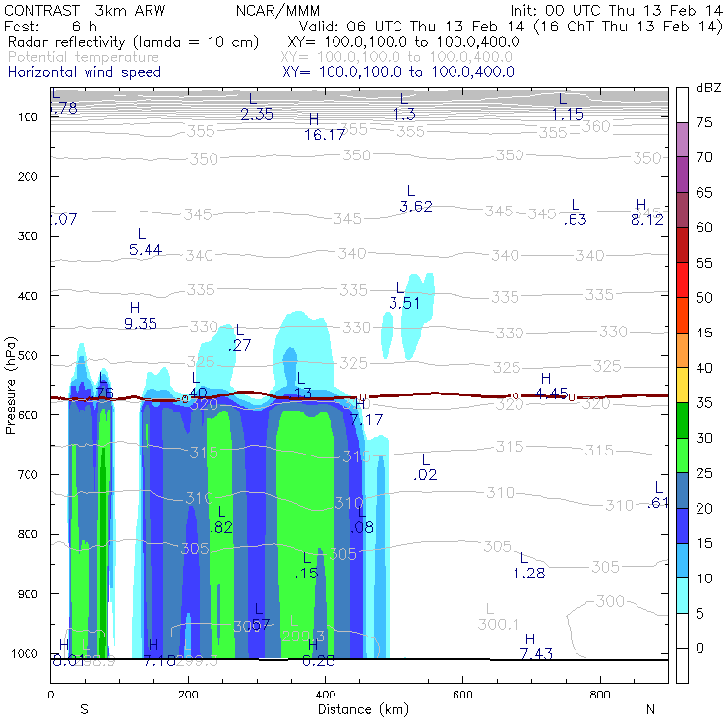Click the blue 'Horizontal wind speed' legend label
Viewport: 728px width, 728px height.
(x=85, y=72)
